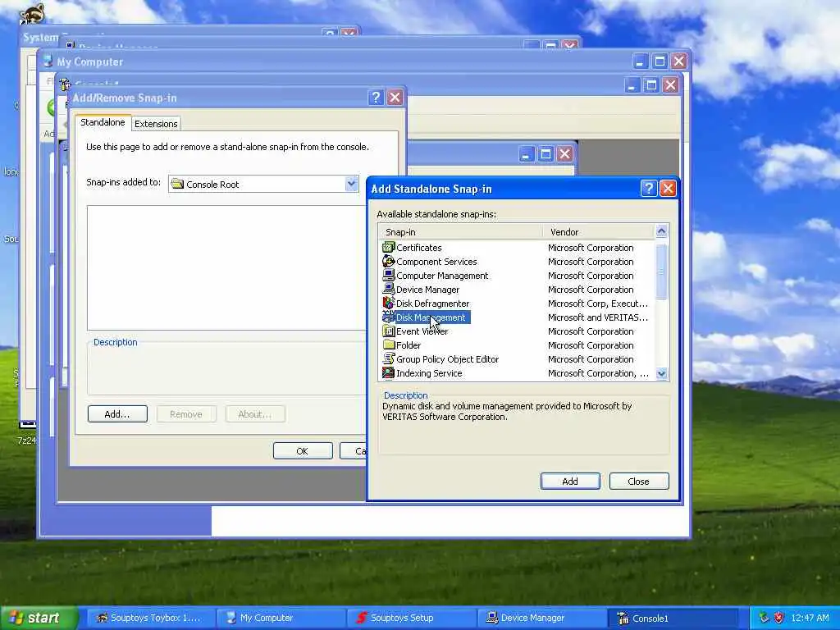Viewport: 840px width, 630px height.
Task: Switch to Console1 taskbar button
Action: click(673, 618)
